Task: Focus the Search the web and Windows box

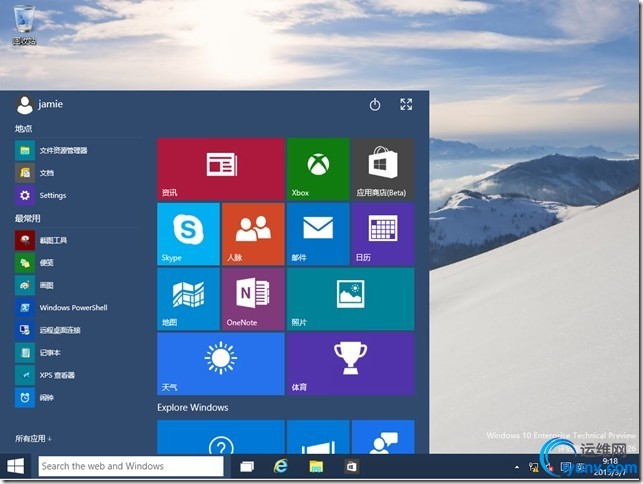Action: [131, 466]
